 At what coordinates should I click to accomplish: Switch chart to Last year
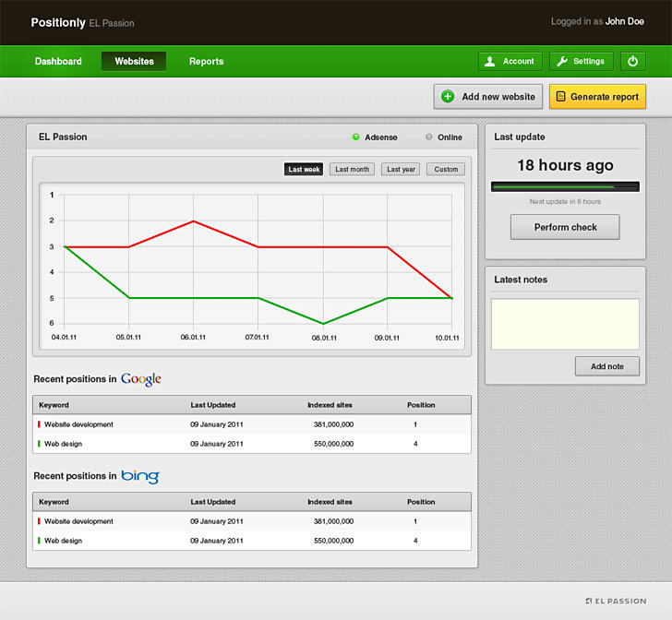pyautogui.click(x=401, y=169)
